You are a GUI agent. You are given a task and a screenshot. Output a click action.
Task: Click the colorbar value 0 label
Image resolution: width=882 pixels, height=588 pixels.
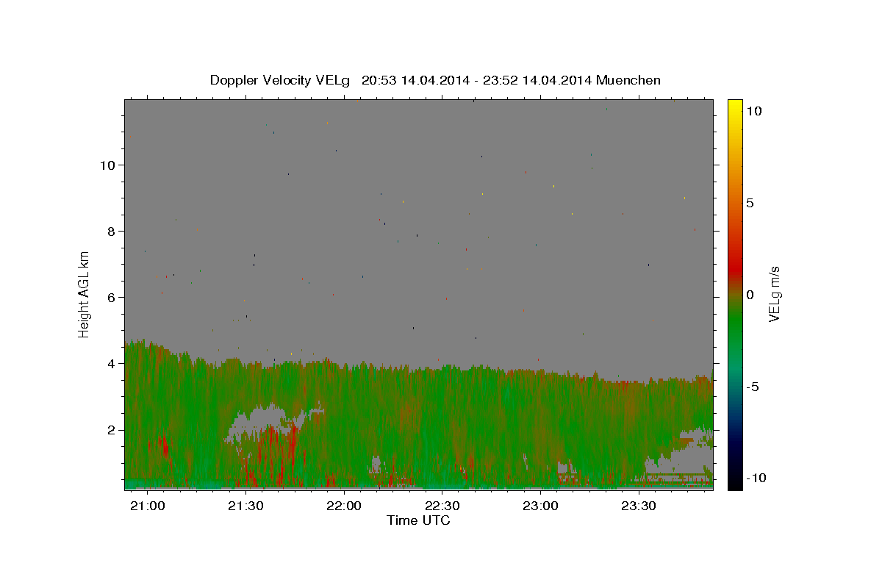point(750,294)
